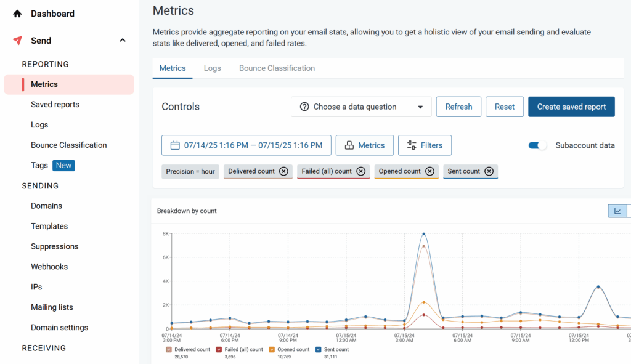Screen dimensions: 631x364
Task: Click the Refresh button
Action: (x=458, y=107)
